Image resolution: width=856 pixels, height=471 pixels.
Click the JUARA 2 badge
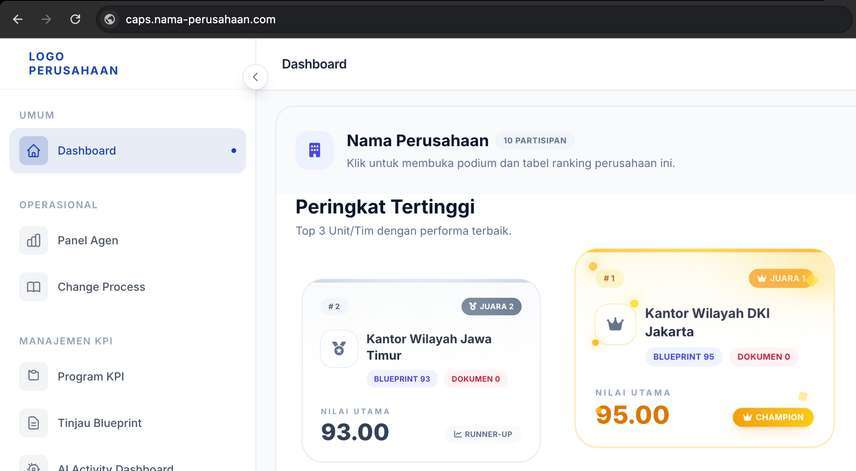[x=491, y=307]
